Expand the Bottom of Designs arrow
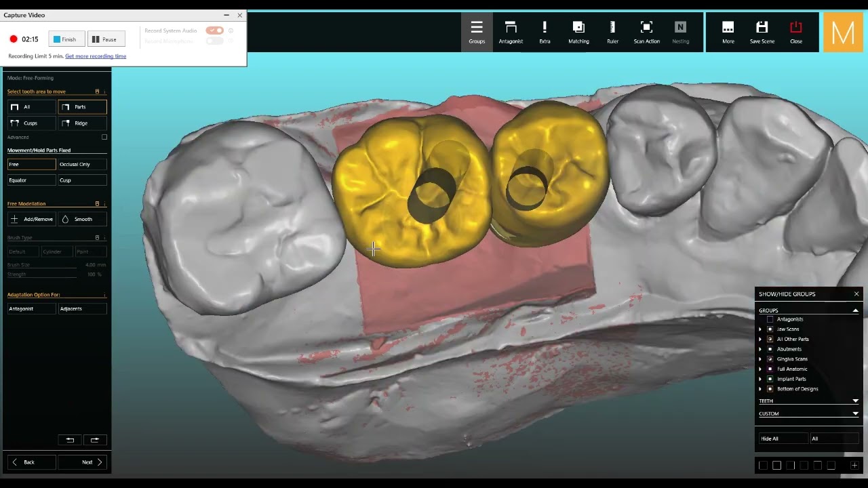The image size is (868, 488). tap(759, 389)
